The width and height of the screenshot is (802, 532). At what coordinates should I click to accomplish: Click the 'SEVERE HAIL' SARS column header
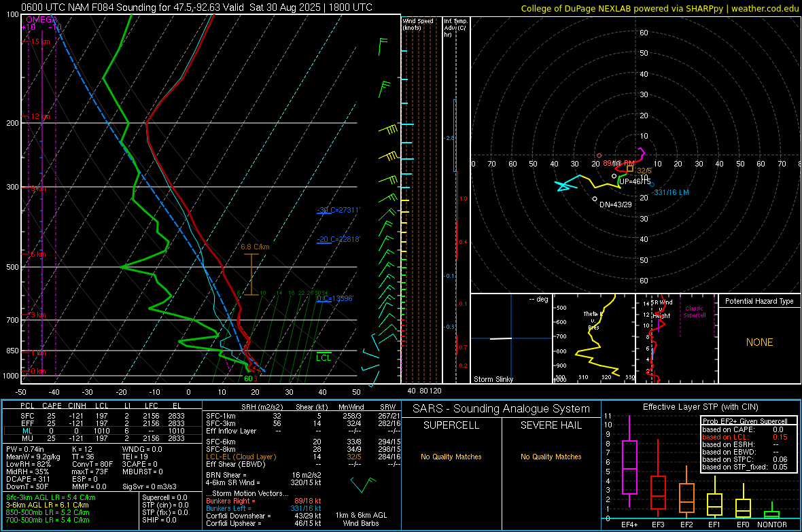[551, 425]
